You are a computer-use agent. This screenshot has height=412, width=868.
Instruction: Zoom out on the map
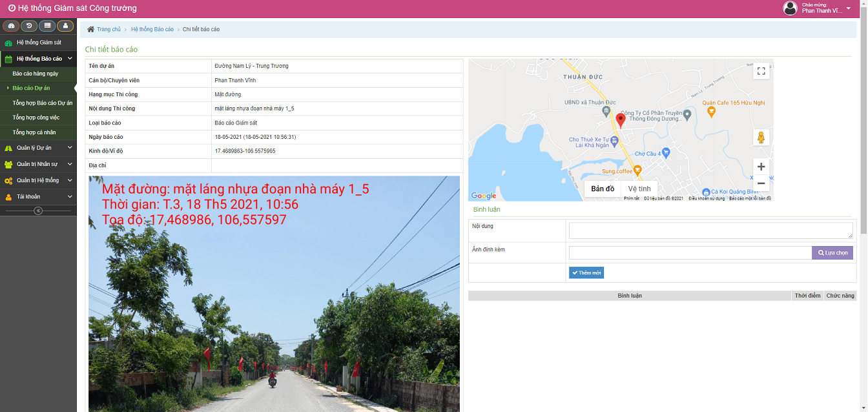pyautogui.click(x=761, y=183)
